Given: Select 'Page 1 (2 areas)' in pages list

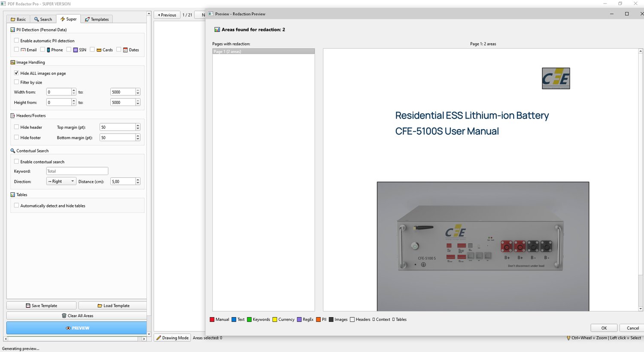Looking at the screenshot, I should pyautogui.click(x=264, y=52).
